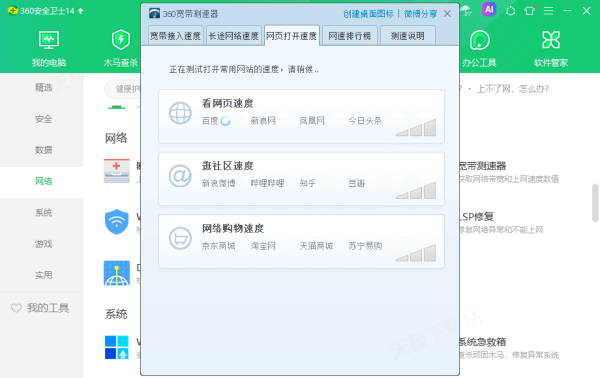Open 我的电脑 in the 360 main toolbar
Screen dimensions: 600x378
point(49,49)
